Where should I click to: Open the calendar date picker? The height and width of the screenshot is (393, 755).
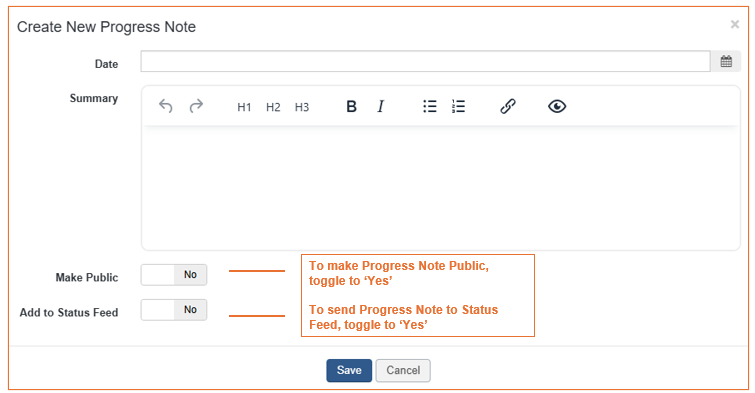(x=726, y=62)
